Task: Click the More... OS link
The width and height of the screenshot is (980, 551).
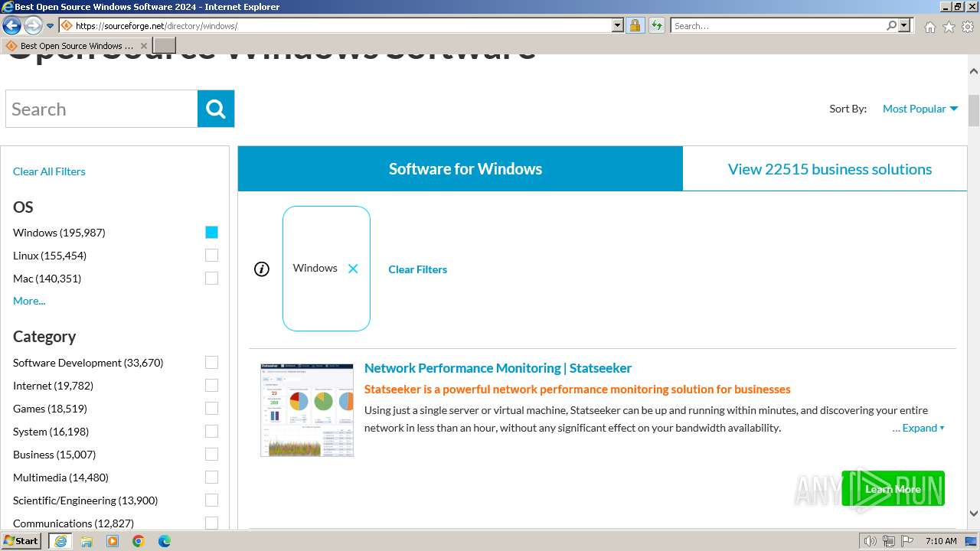Action: (29, 301)
